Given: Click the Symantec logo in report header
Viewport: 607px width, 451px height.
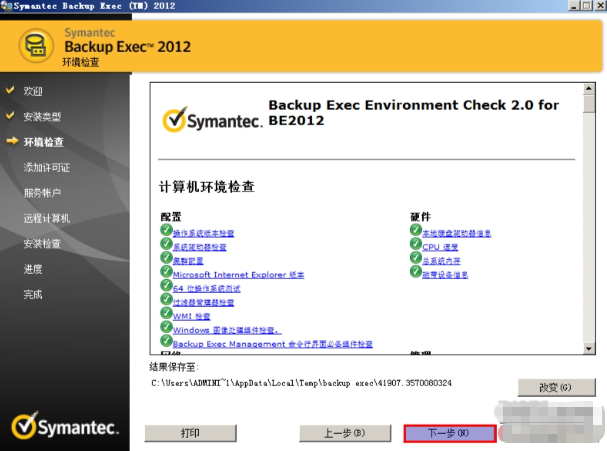Looking at the screenshot, I should pyautogui.click(x=211, y=121).
